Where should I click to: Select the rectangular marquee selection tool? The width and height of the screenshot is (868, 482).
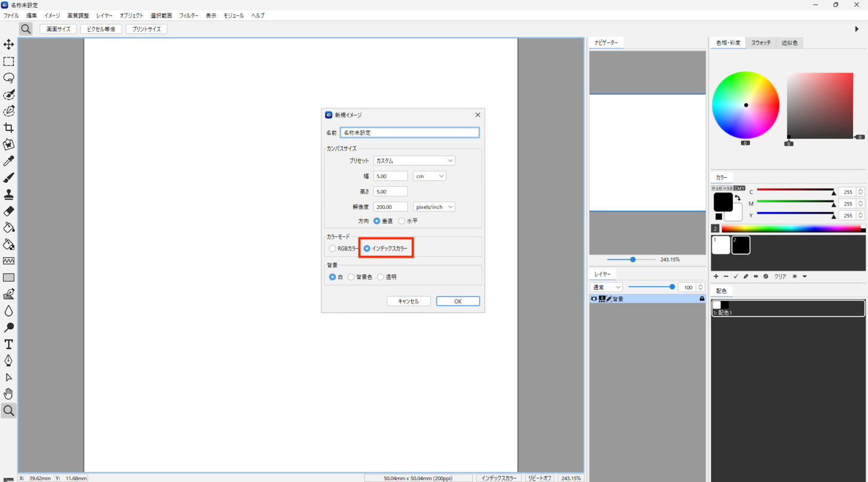pos(8,61)
